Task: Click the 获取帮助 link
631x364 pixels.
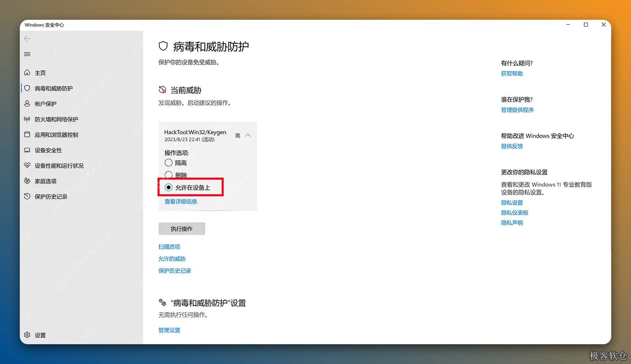Action: (512, 74)
